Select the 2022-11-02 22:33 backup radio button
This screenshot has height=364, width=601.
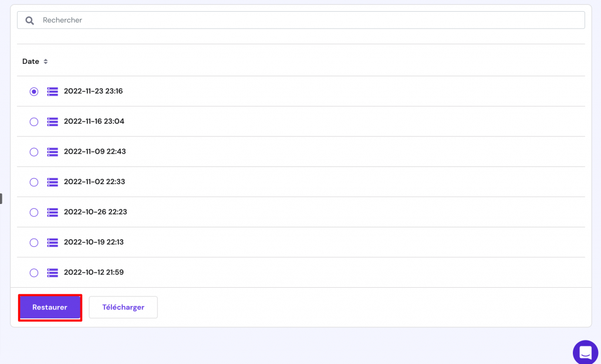[x=34, y=182]
